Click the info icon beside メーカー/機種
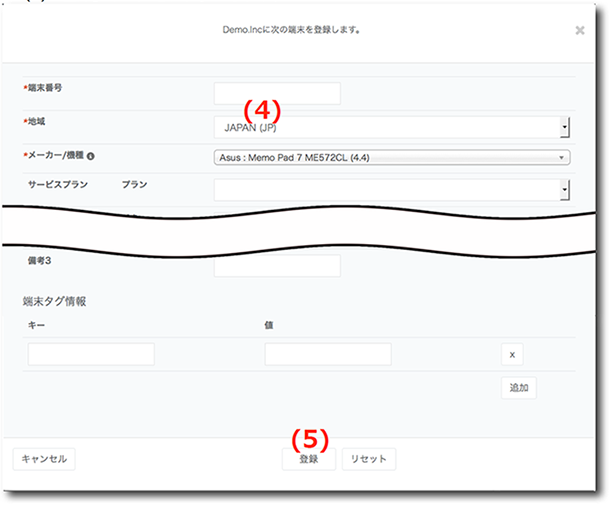 [91, 156]
